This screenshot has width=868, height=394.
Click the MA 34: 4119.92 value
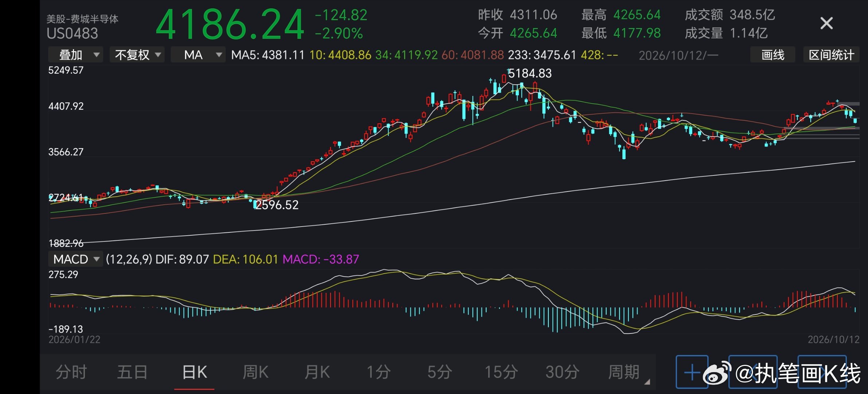406,55
